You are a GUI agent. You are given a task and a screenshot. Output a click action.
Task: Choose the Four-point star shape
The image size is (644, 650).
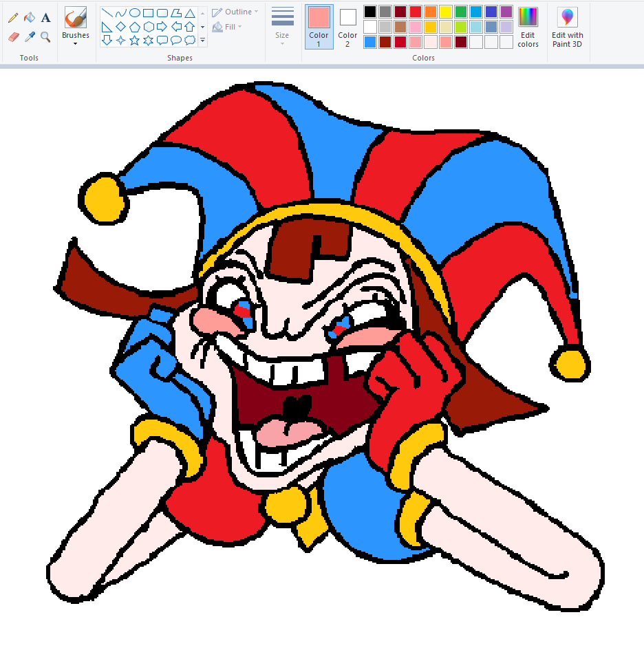pyautogui.click(x=120, y=40)
